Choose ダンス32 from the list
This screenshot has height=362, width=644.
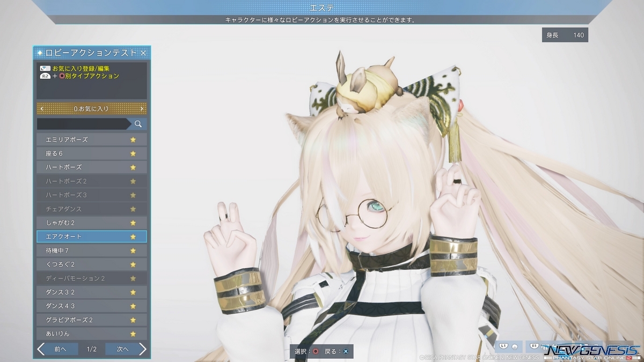tap(92, 292)
